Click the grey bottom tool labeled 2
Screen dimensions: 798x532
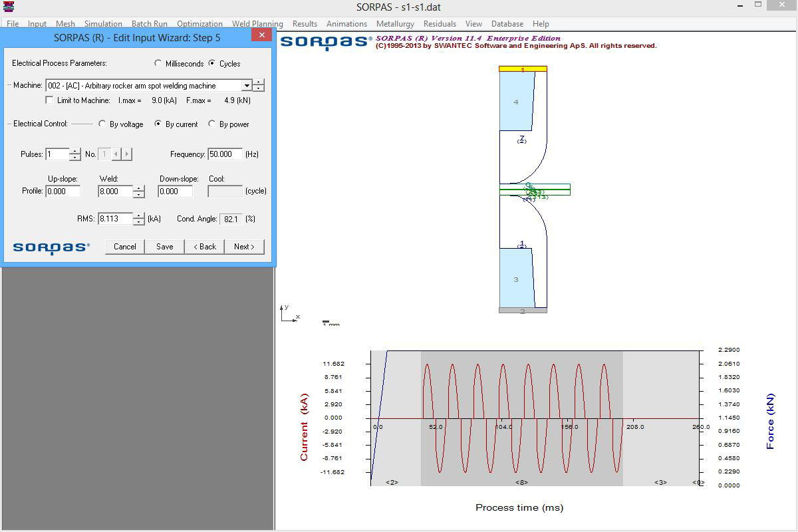pos(523,311)
